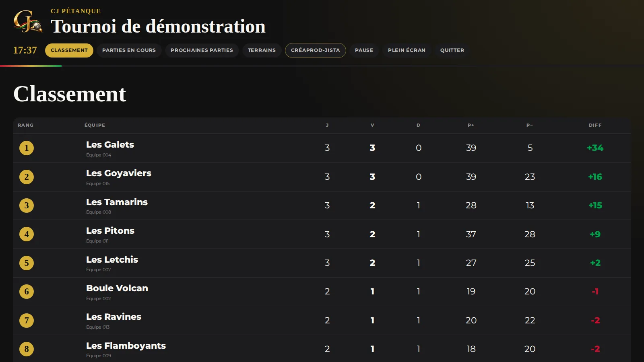Image resolution: width=644 pixels, height=362 pixels.
Task: Select team name Les Flamboyants
Action: pos(126,346)
